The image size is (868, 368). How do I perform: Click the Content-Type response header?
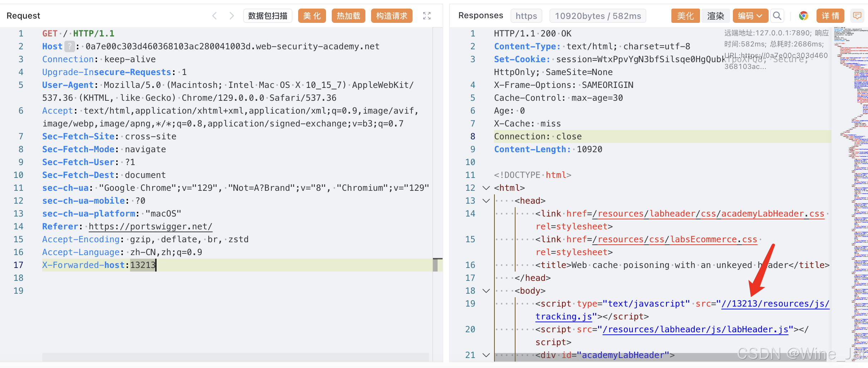coord(592,46)
